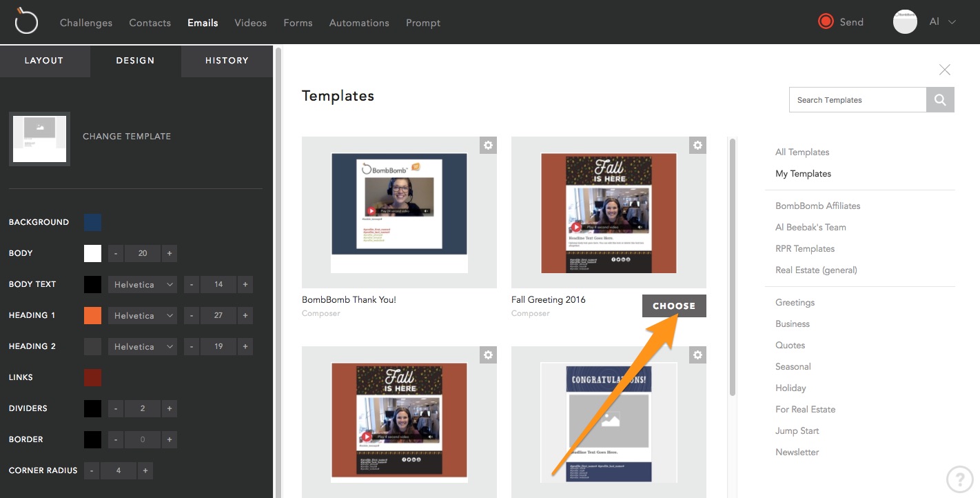
Task: Click the BombBomb logo icon
Action: pos(26,21)
